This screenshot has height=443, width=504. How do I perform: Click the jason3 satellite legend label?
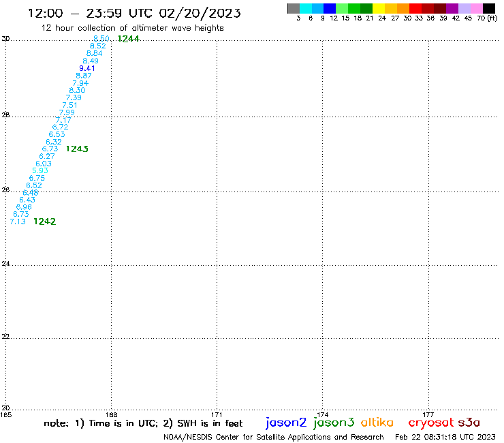(334, 423)
